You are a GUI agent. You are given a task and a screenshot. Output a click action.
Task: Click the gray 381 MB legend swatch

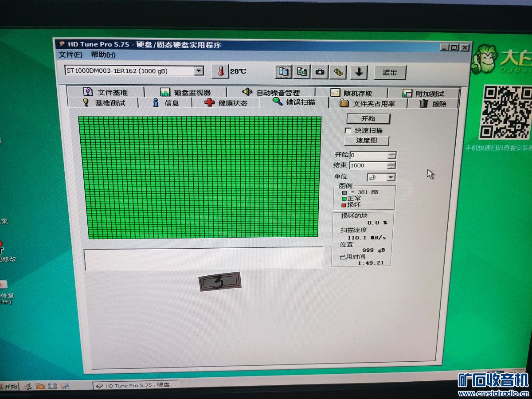[x=344, y=192]
